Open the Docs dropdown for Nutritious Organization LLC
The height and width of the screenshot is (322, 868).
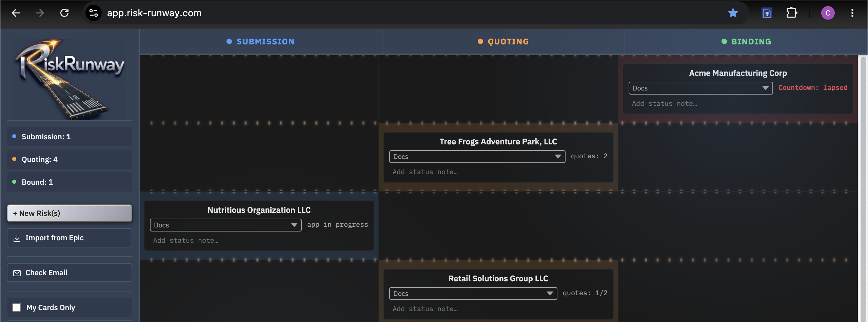point(225,225)
